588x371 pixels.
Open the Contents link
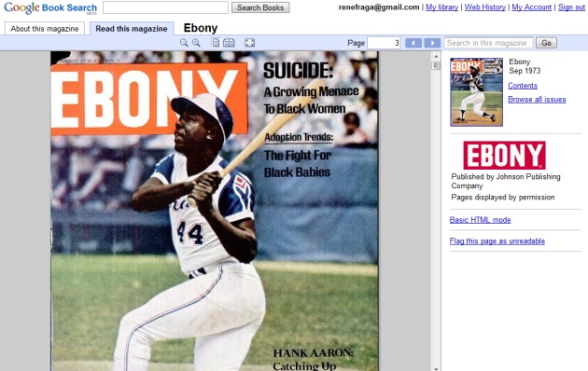click(523, 86)
